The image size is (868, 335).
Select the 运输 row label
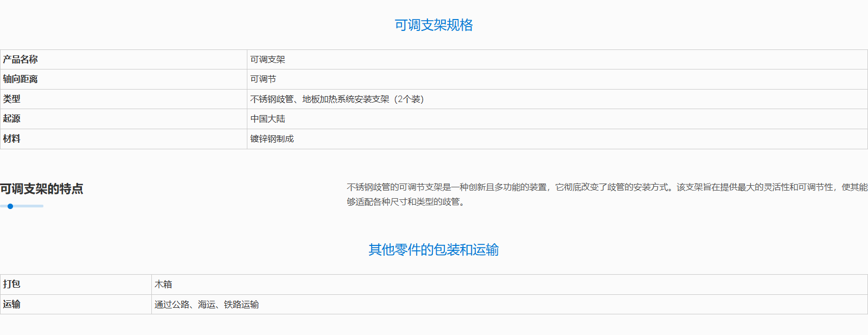point(11,305)
